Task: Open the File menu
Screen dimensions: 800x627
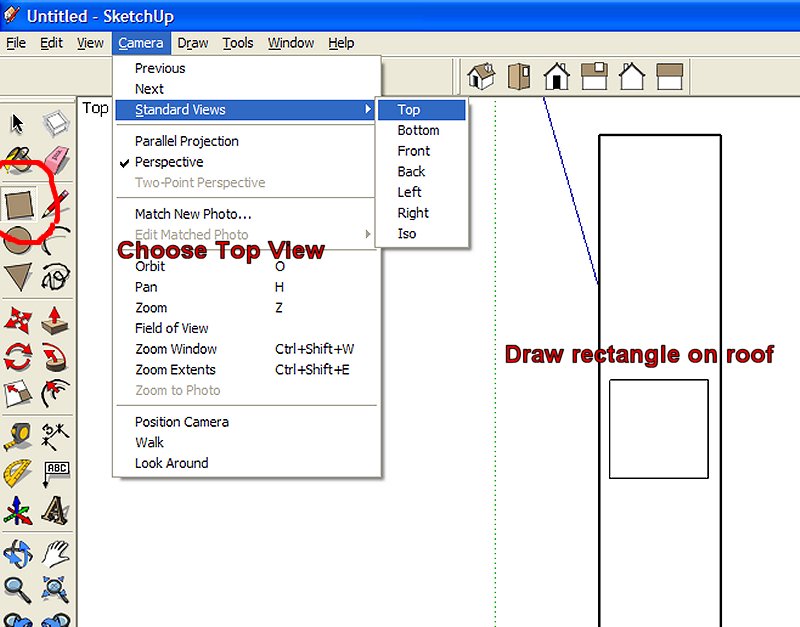Action: [16, 43]
